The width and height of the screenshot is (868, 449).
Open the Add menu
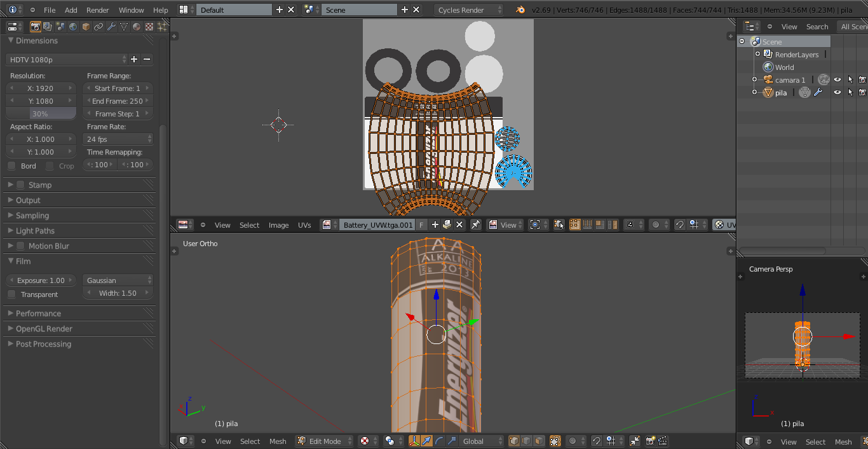click(71, 10)
